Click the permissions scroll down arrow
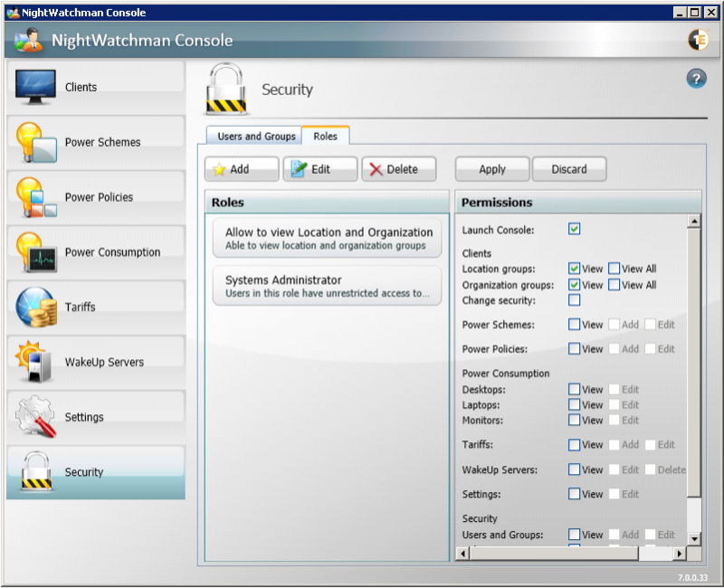The height and width of the screenshot is (588, 724). pyautogui.click(x=694, y=539)
